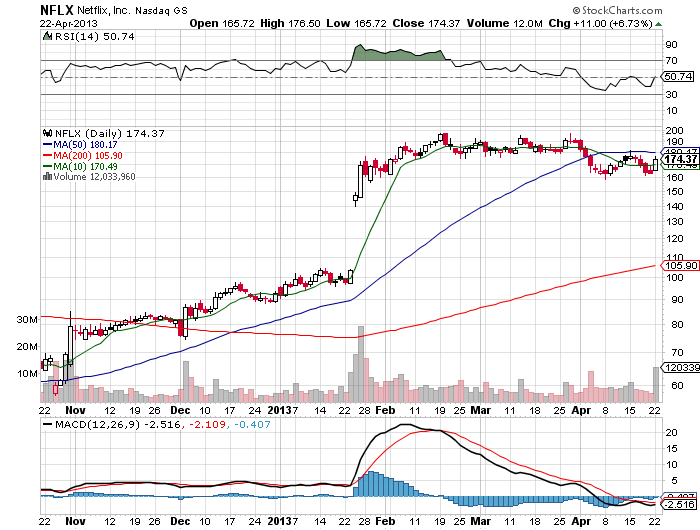
Task: Click the Chg +11.00 (+6.73%) value
Action: tap(600, 24)
